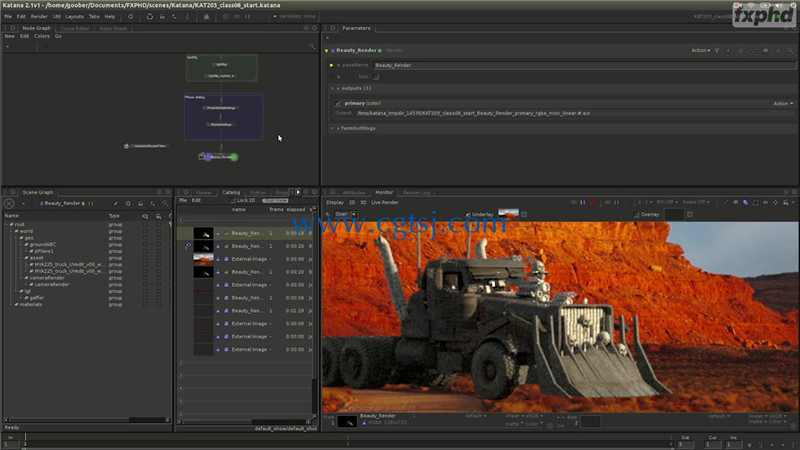Click the Output file path field
Image resolution: width=800 pixels, height=450 pixels.
pyautogui.click(x=574, y=113)
